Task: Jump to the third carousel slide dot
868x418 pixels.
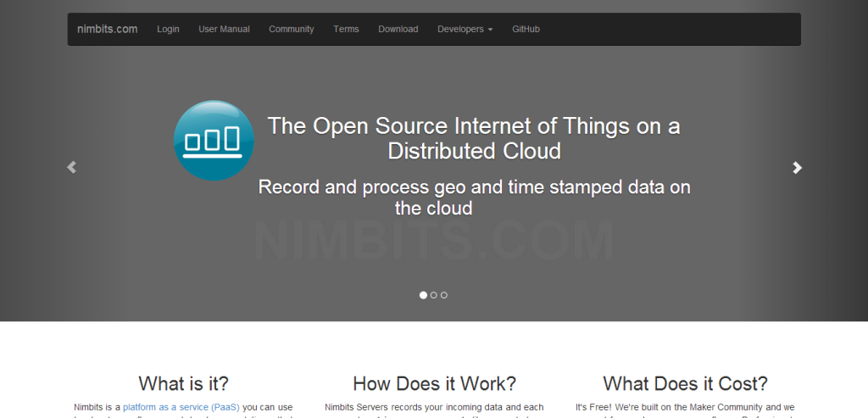Action: 444,295
